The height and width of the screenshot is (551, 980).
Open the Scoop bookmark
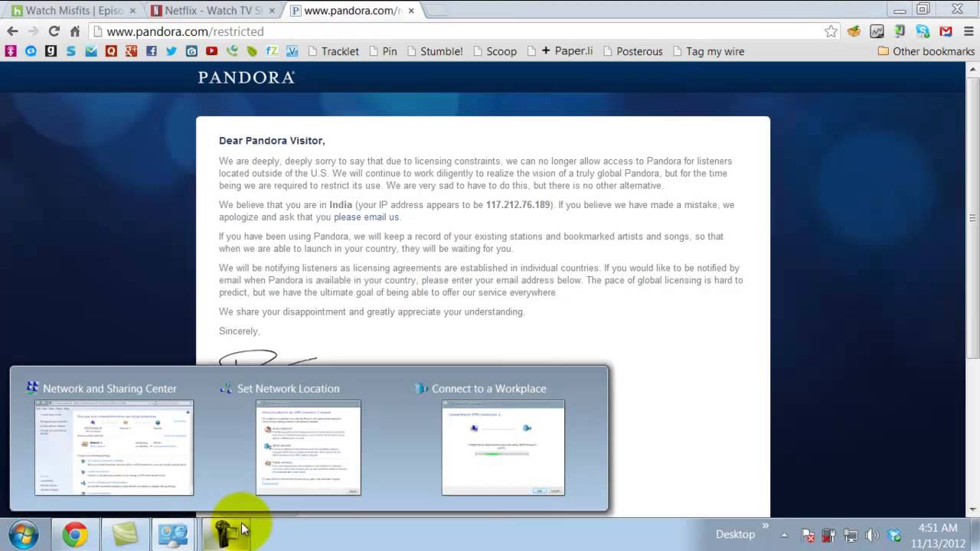494,51
